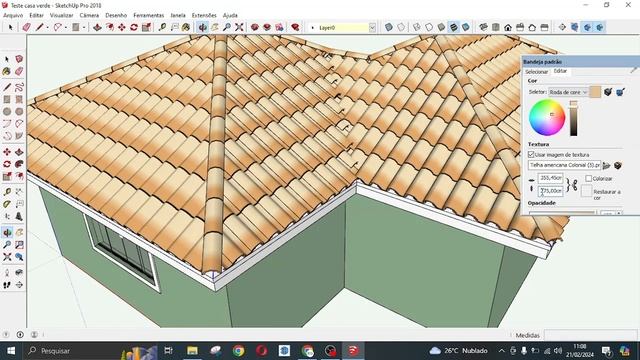
Task: Enable Monochrome face style
Action: pyautogui.click(x=466, y=27)
